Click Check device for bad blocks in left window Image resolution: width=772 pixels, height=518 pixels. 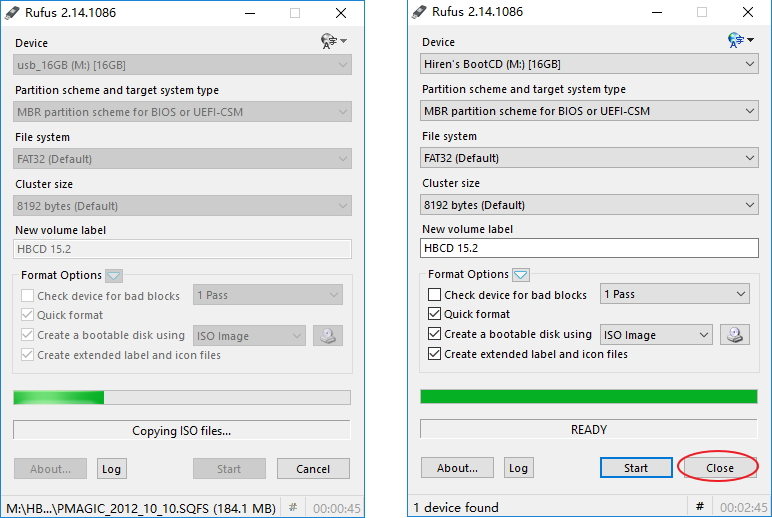[27, 295]
